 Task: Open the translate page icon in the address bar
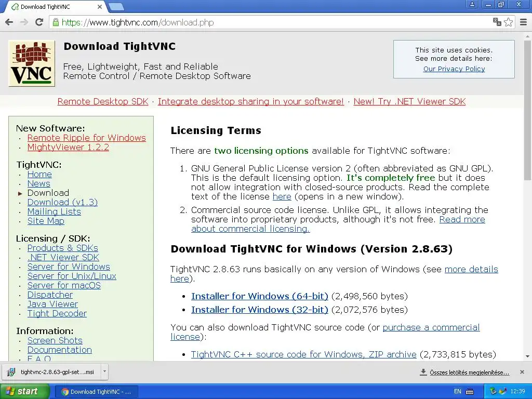point(497,22)
